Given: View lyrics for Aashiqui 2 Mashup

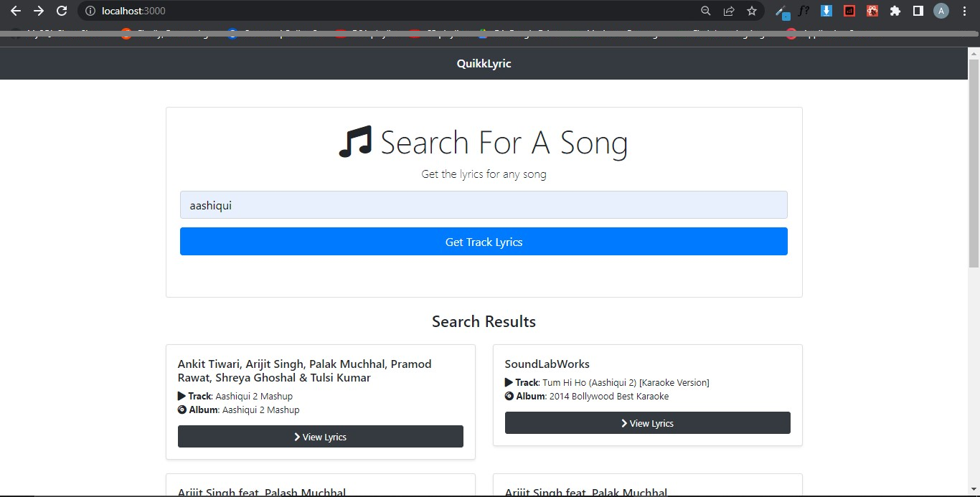Looking at the screenshot, I should click(x=320, y=436).
